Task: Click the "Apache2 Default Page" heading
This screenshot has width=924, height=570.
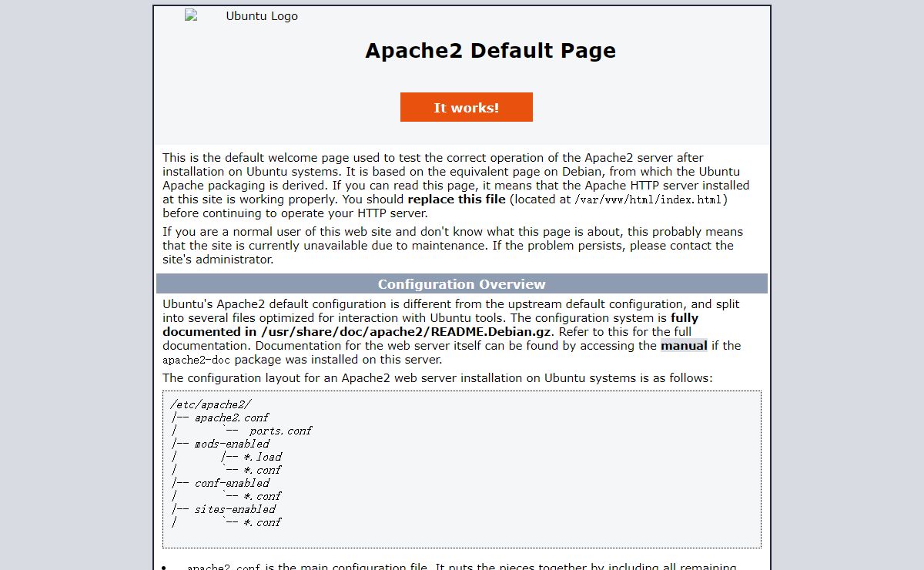Action: click(490, 51)
